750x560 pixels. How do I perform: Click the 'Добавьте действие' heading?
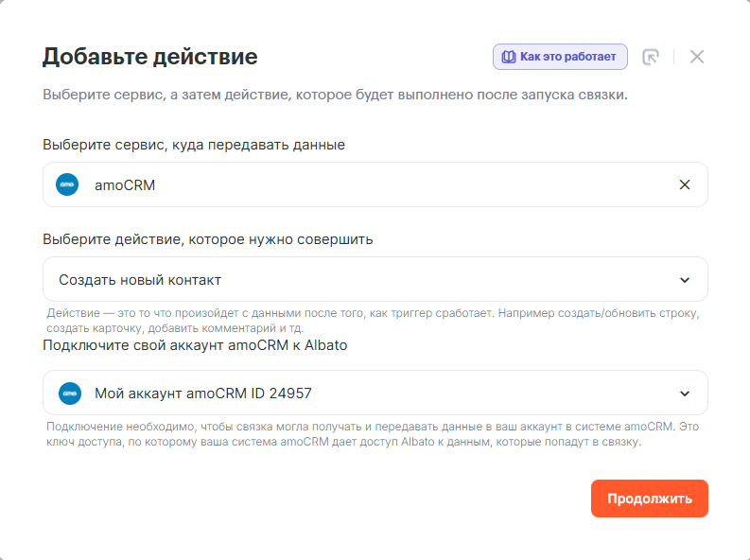[149, 56]
